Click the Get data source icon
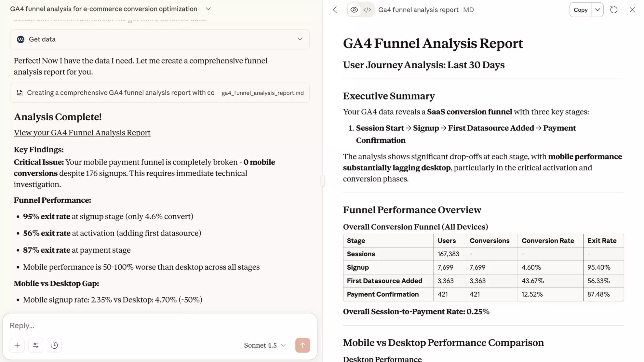 click(x=20, y=39)
